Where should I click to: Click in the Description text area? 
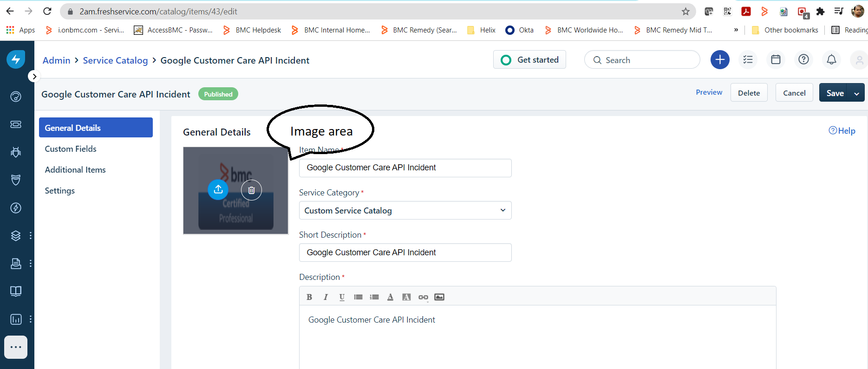pos(538,337)
